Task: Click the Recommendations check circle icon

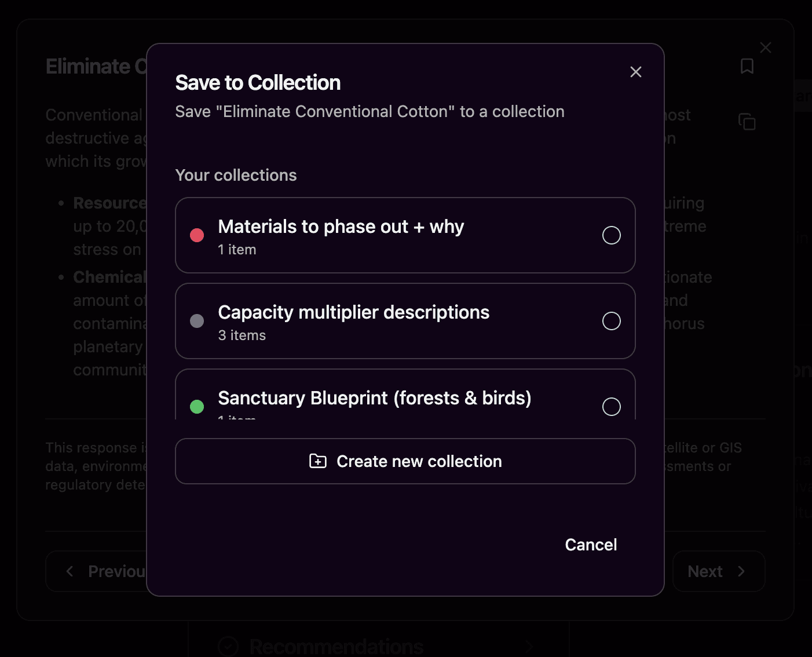Action: 228,647
